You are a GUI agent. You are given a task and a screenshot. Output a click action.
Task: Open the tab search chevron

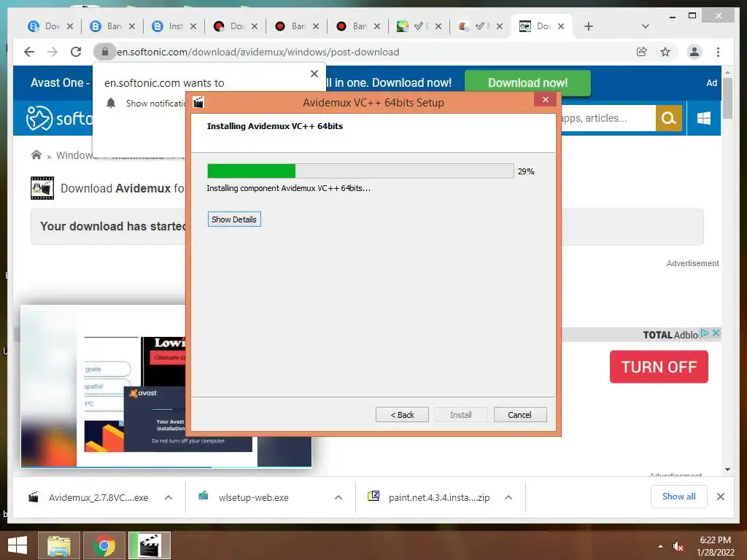pos(645,26)
